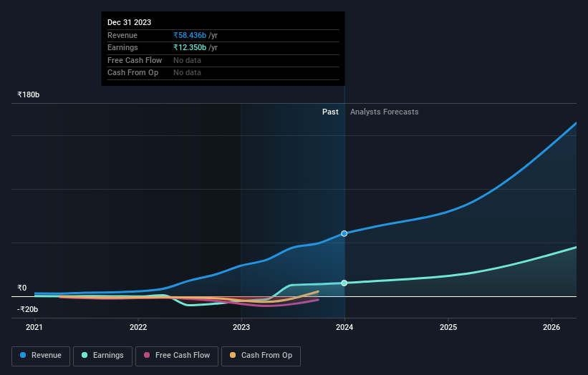The image size is (588, 375).
Task: Toggle the Earnings legend button
Action: point(102,356)
